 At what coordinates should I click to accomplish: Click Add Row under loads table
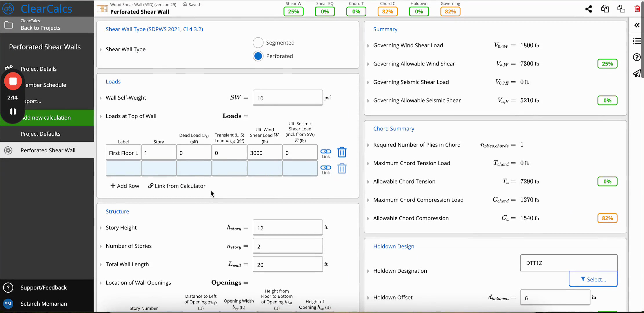coord(125,186)
